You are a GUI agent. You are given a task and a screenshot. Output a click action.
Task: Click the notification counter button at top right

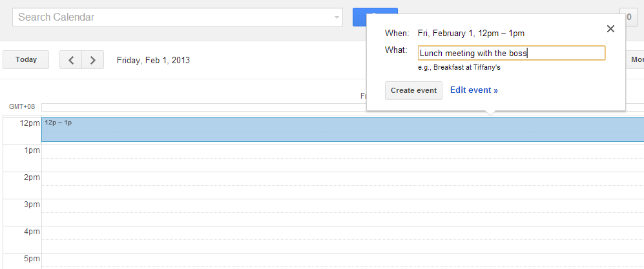[628, 17]
